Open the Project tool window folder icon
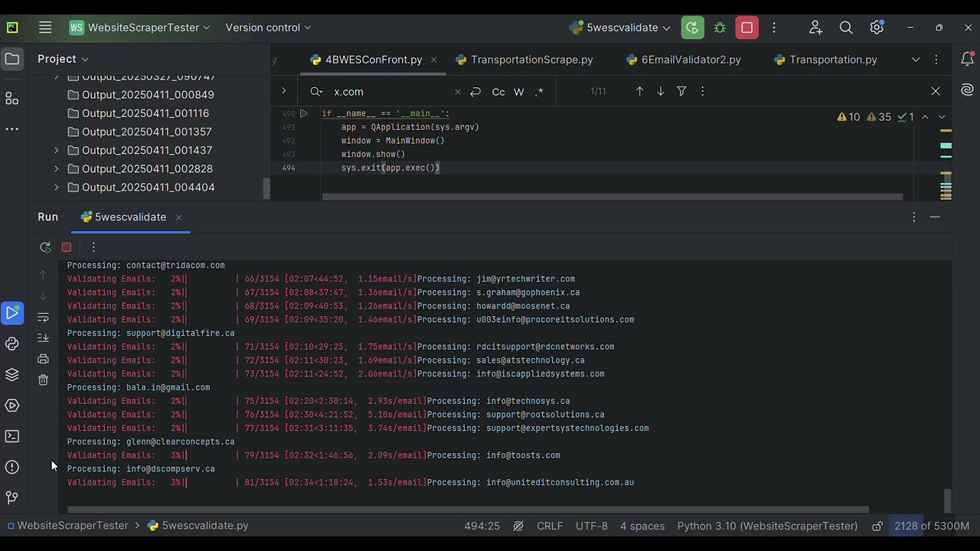Image resolution: width=980 pixels, height=551 pixels. point(11,59)
